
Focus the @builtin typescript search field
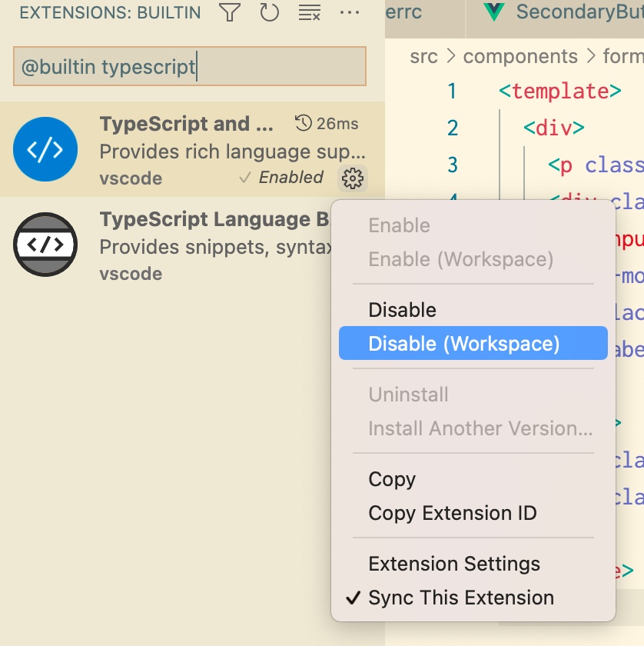[190, 66]
